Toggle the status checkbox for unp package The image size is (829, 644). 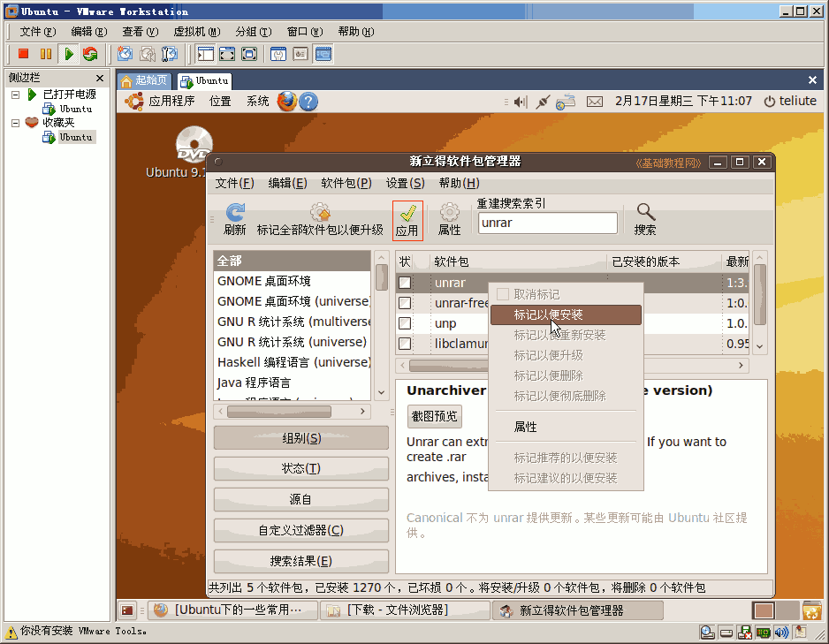(x=405, y=323)
